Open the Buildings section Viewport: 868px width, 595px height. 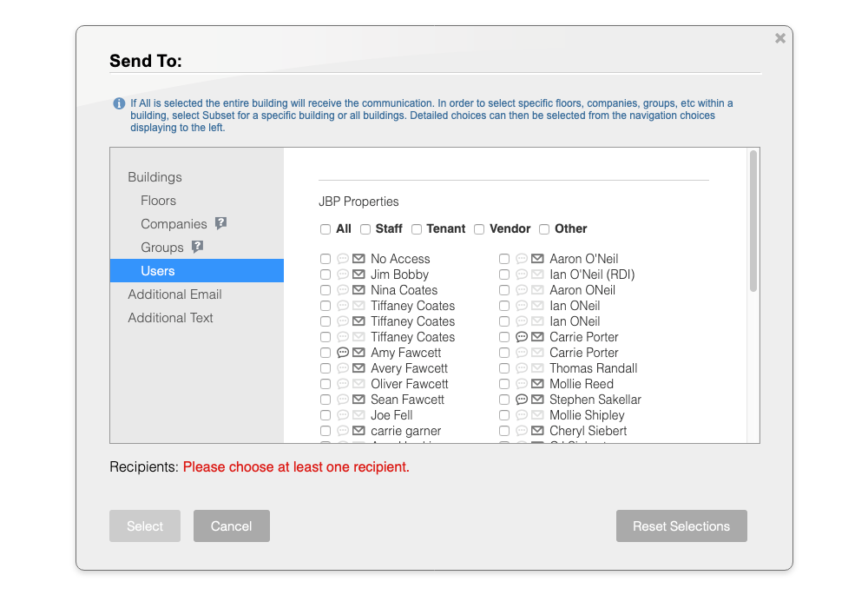click(x=155, y=177)
